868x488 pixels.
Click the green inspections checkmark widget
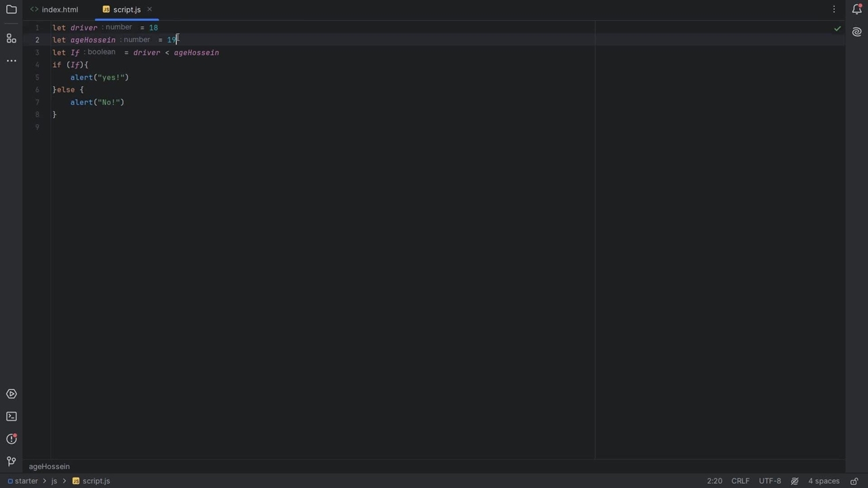(837, 28)
